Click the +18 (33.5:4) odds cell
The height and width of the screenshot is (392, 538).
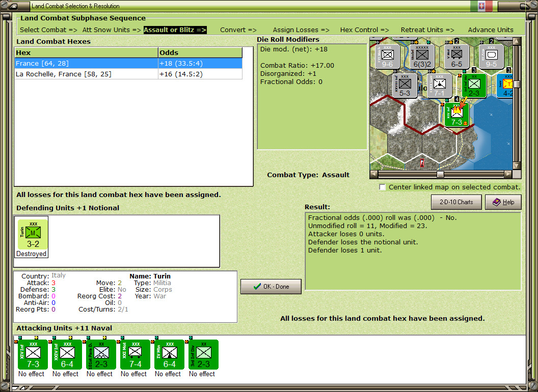(x=200, y=64)
